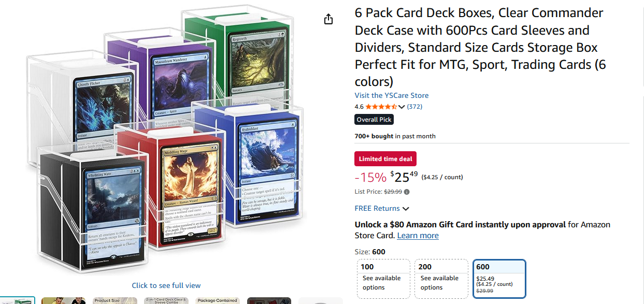This screenshot has height=304, width=644.
Task: Select the Product Size thumbnail
Action: point(115,300)
